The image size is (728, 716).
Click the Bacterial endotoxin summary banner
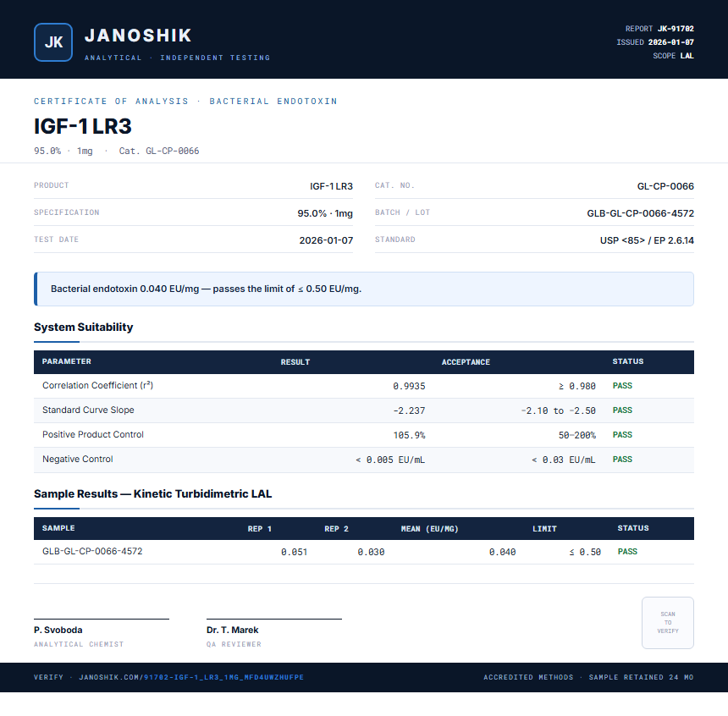[x=364, y=289]
